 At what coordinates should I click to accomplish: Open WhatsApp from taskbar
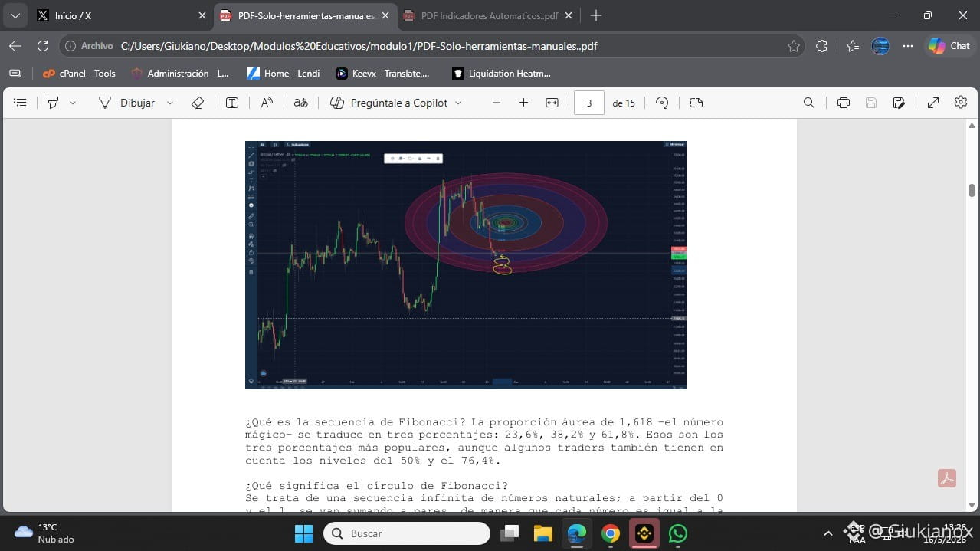678,533
